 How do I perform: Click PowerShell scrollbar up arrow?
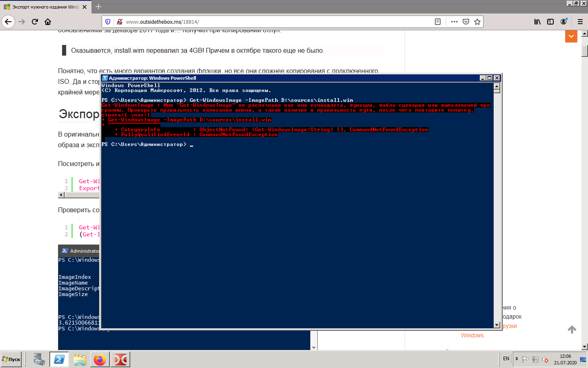(497, 86)
